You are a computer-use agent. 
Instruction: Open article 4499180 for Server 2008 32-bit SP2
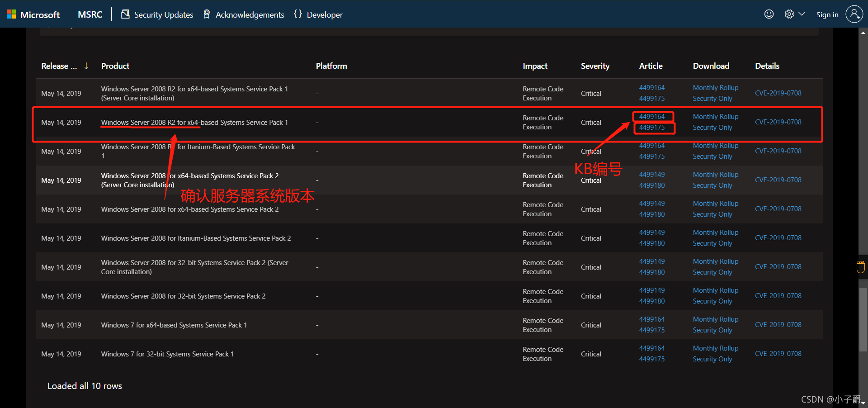pyautogui.click(x=652, y=301)
